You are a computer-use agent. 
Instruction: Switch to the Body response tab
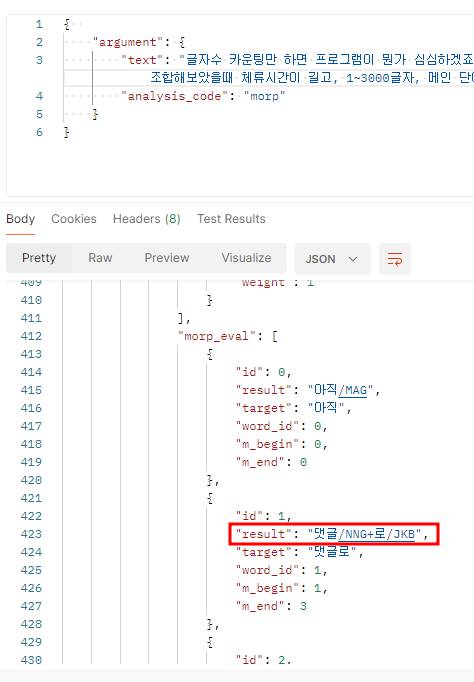20,219
